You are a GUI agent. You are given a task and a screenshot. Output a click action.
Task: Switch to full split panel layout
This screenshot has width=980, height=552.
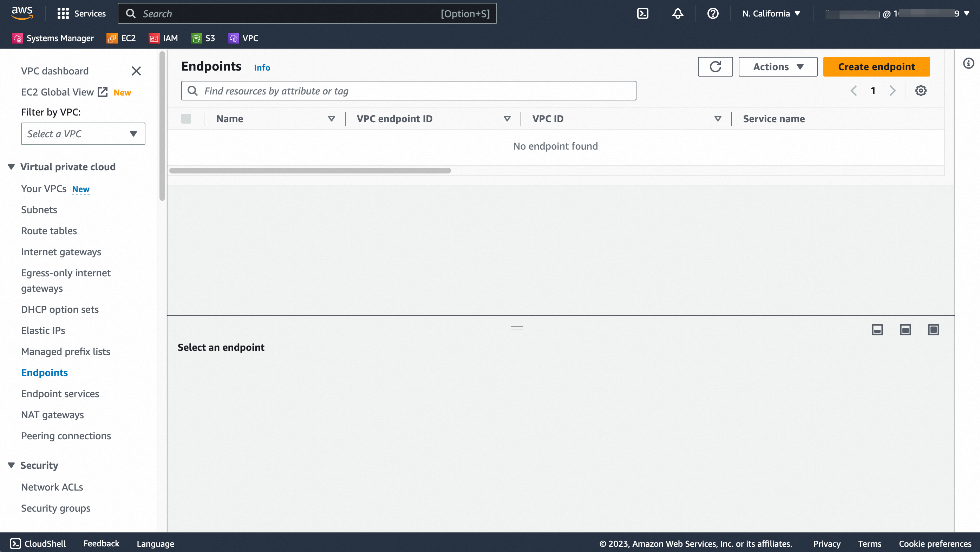pyautogui.click(x=934, y=329)
